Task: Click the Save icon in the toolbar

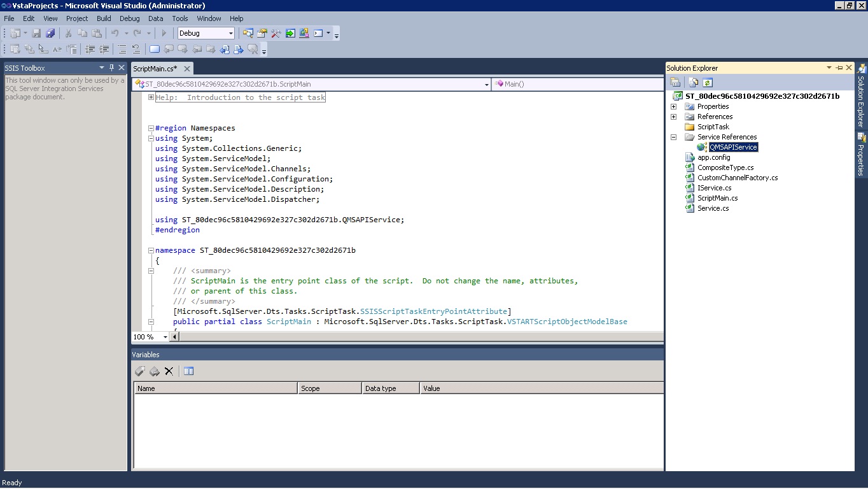Action: pos(36,33)
